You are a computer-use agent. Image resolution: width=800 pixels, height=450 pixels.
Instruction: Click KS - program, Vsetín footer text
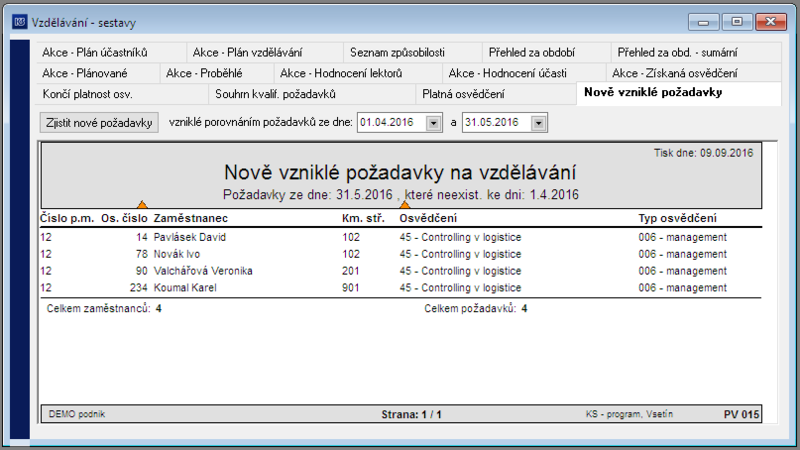[629, 414]
